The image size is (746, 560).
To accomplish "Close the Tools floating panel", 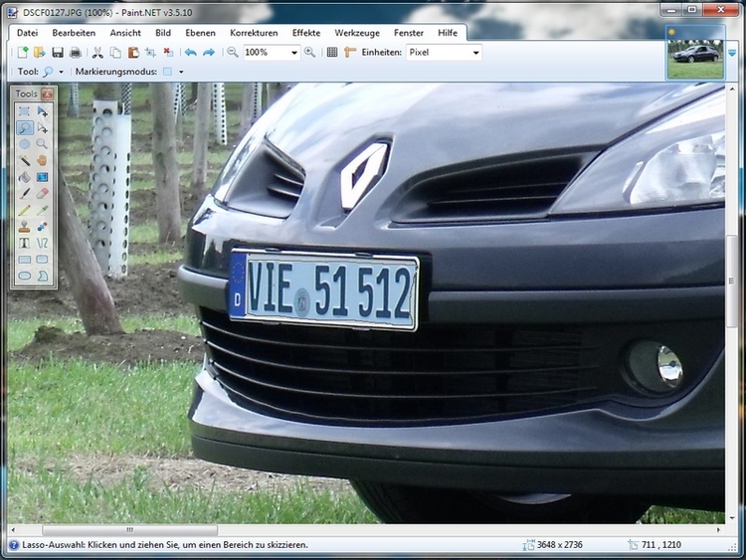I will click(x=47, y=94).
